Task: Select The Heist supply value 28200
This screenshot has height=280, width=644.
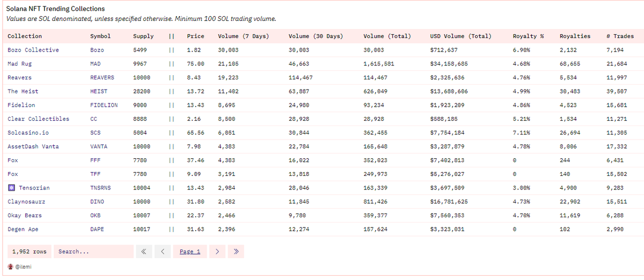Action: point(142,91)
